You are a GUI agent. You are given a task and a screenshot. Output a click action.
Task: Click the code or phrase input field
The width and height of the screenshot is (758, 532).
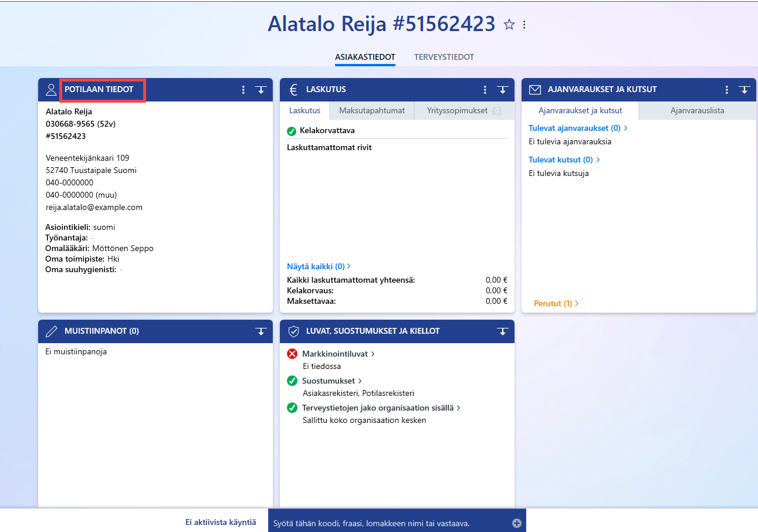click(x=390, y=523)
